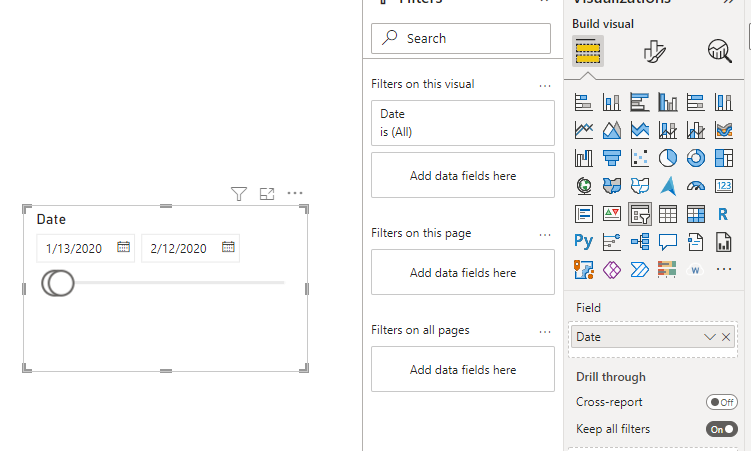
Task: Toggle Keep all filters switch
Action: tap(721, 429)
